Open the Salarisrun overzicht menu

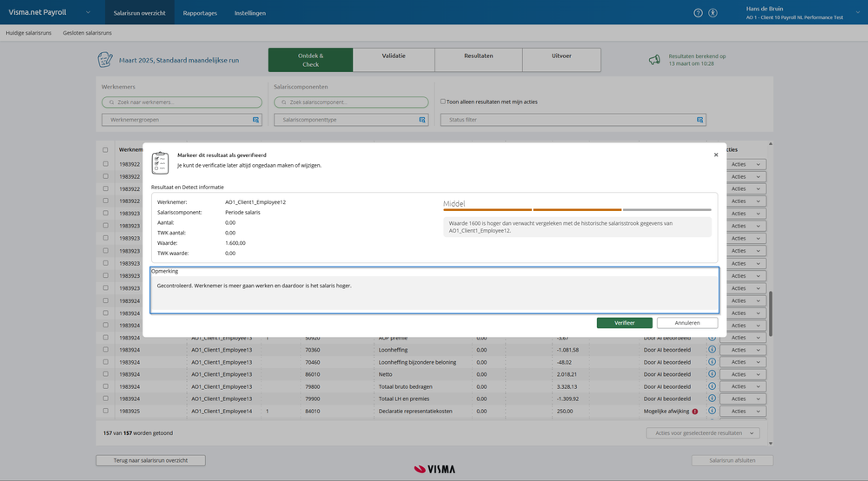[140, 13]
